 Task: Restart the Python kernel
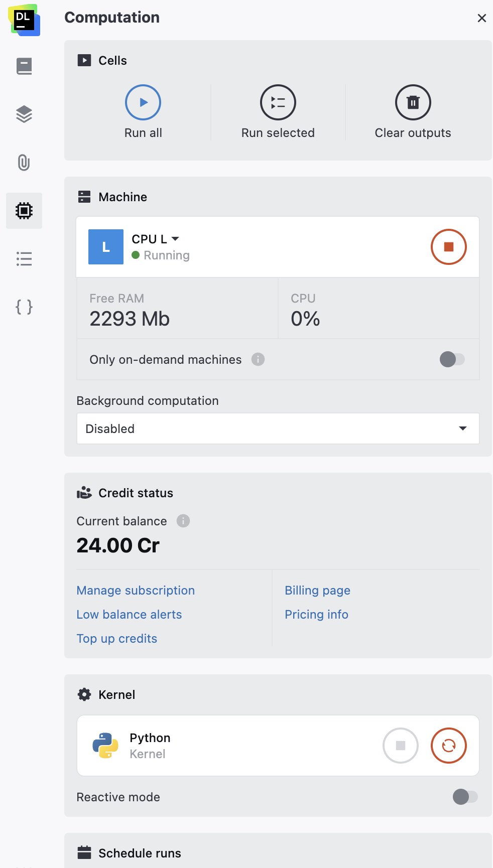coord(448,746)
